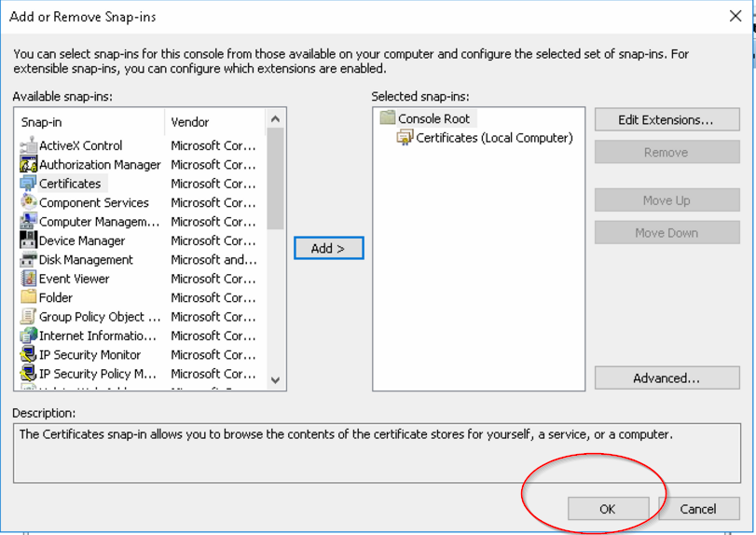Select Disk Management snap-in entry
756x535 pixels.
pyautogui.click(x=86, y=260)
